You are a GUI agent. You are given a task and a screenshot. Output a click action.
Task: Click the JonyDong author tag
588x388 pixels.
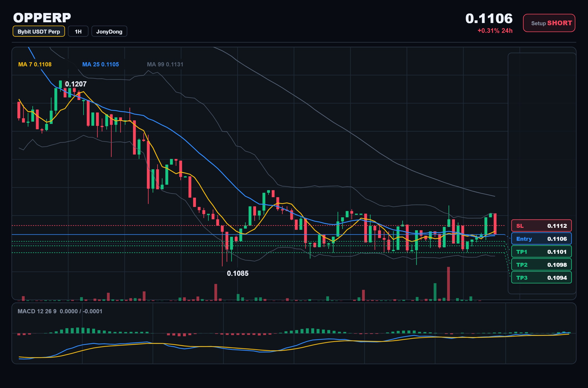pyautogui.click(x=109, y=31)
